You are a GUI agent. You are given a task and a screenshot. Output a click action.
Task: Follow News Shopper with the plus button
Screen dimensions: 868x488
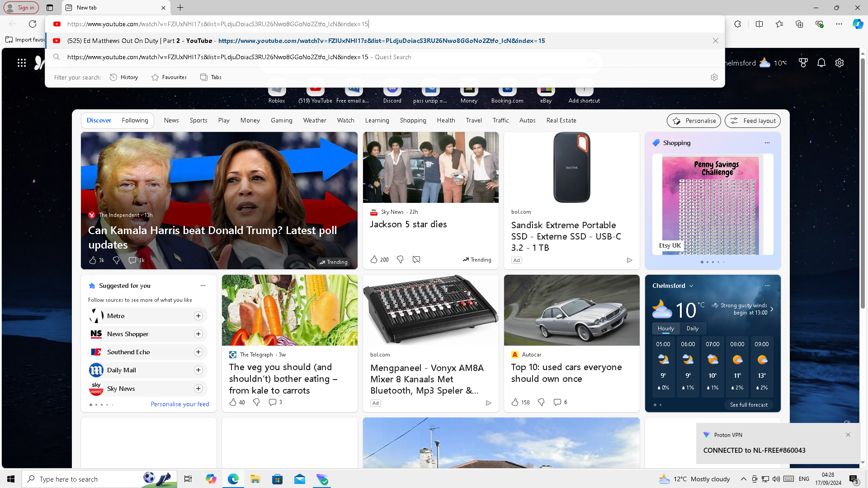[x=198, y=334]
